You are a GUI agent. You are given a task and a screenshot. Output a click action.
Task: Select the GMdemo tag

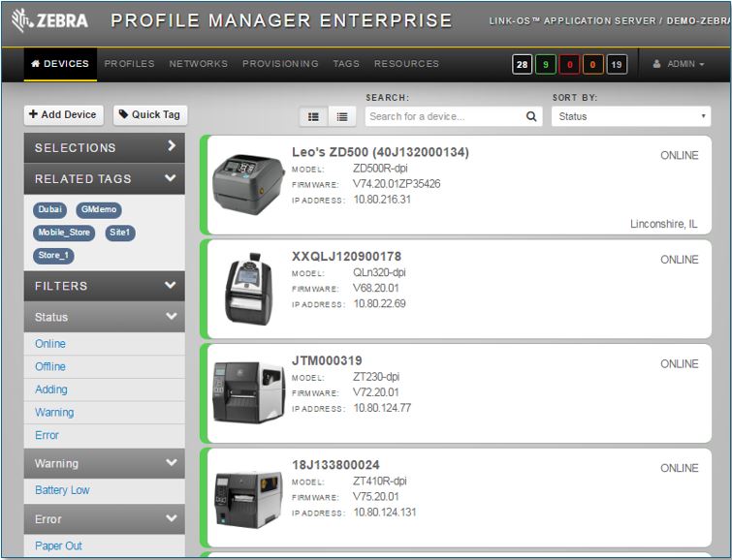point(99,209)
